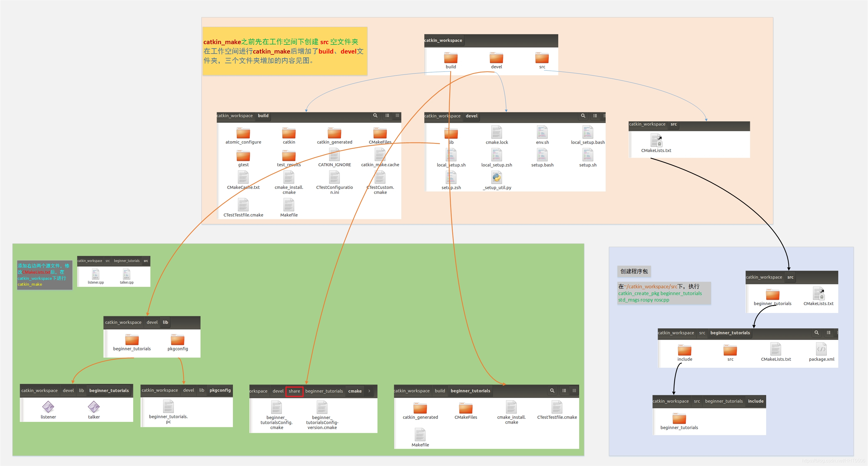Open symlinked CMakeLists.txt in top src window
The image size is (868, 466).
[x=656, y=141]
